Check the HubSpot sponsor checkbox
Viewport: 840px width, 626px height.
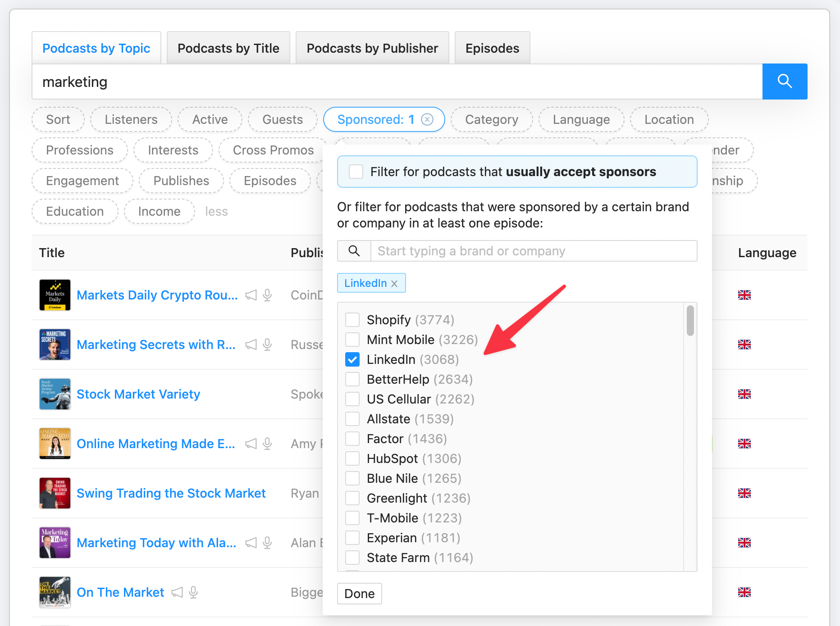click(x=352, y=458)
